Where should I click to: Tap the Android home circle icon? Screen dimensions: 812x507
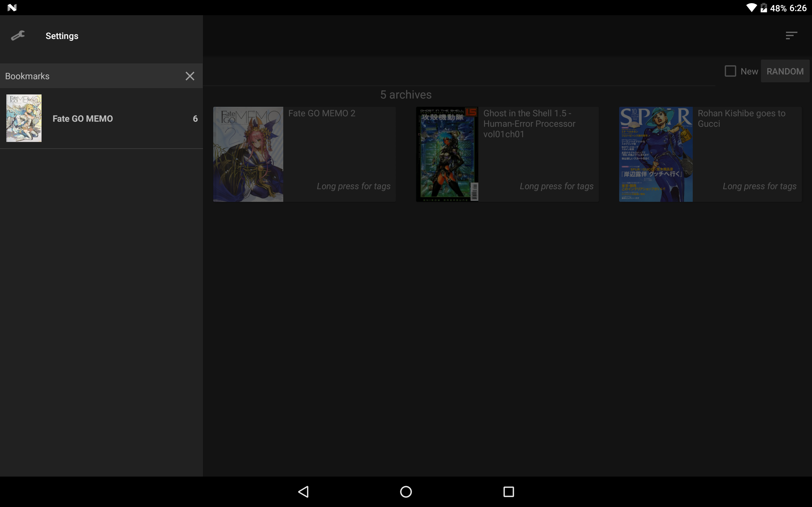click(406, 491)
